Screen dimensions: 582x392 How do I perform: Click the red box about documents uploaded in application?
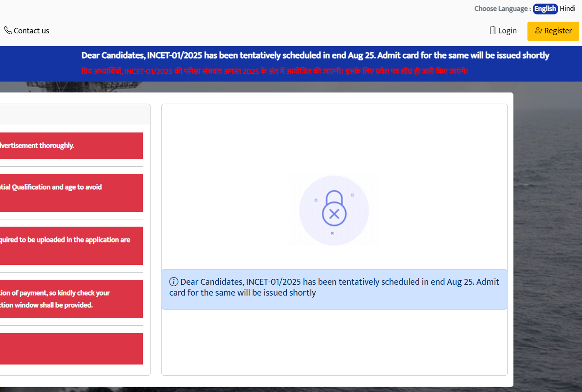click(x=71, y=246)
